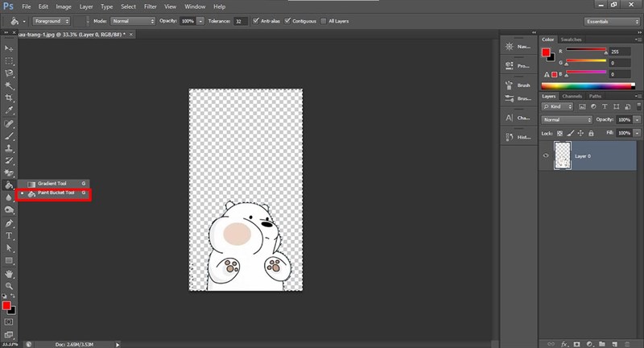Adjust the R red color slider

(x=586, y=51)
